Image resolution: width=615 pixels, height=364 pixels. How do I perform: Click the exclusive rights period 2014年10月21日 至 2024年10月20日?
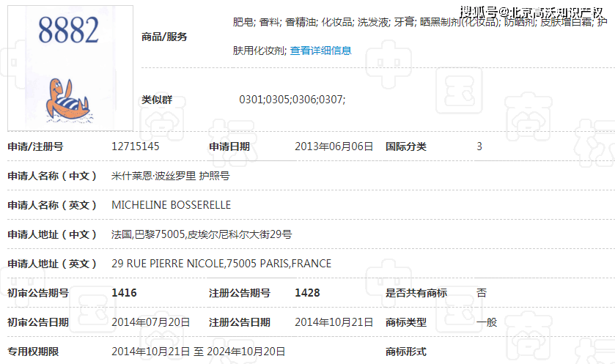198,352
